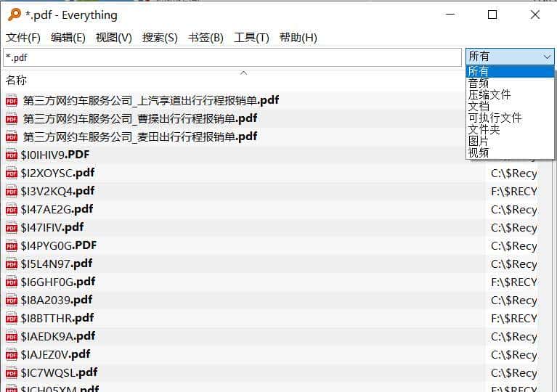Screen dimensions: 557x392
Task: Select 可执行文件 filter option
Action: point(510,118)
